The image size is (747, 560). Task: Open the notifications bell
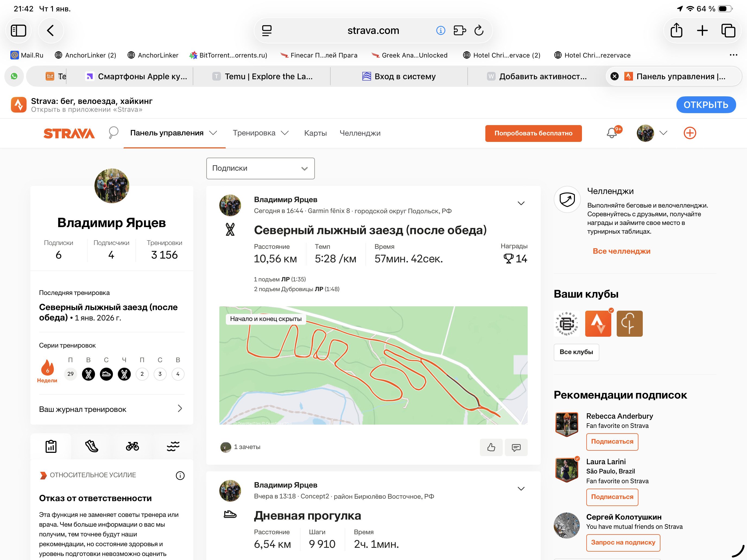pyautogui.click(x=612, y=133)
